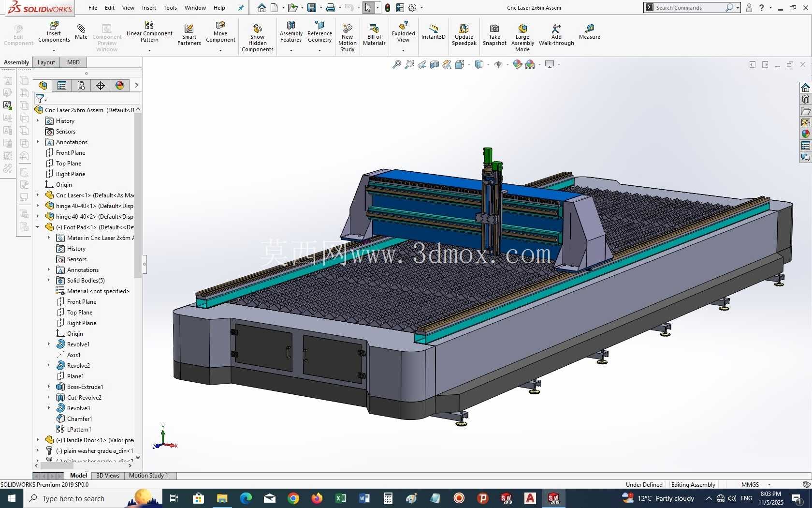
Task: Switch to the MBD tab
Action: tap(73, 62)
